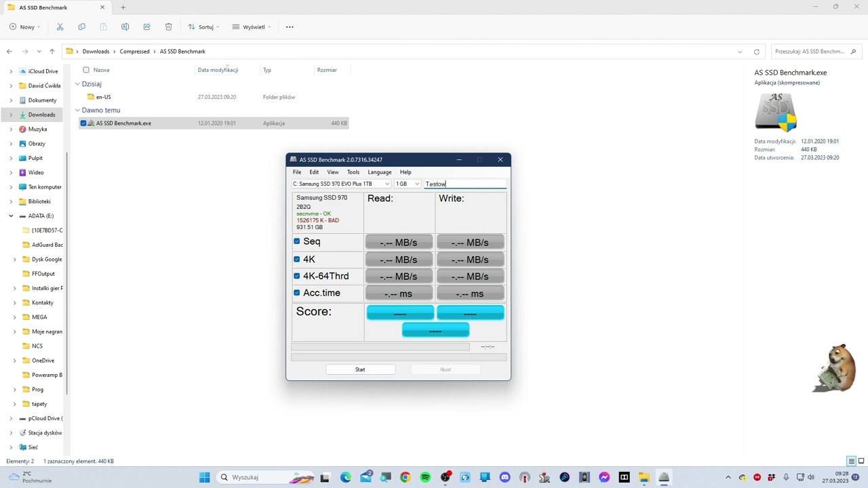Viewport: 868px width, 488px height.
Task: Add a new Explorer tab with plus
Action: [123, 7]
